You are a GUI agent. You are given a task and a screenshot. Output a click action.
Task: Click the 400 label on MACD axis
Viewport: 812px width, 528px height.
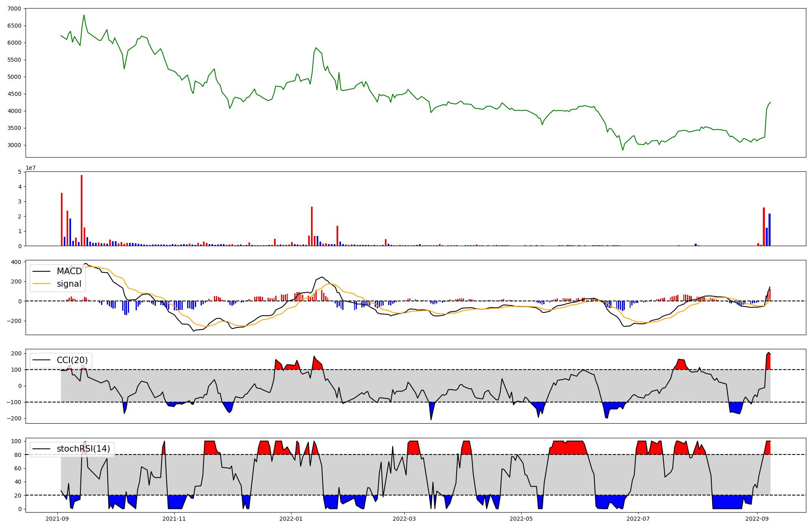coord(16,262)
